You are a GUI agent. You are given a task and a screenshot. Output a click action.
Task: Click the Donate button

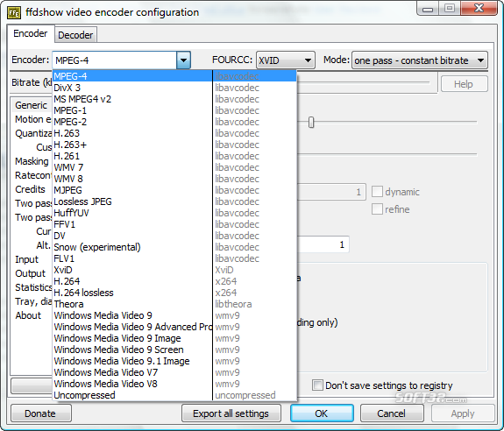click(x=40, y=413)
